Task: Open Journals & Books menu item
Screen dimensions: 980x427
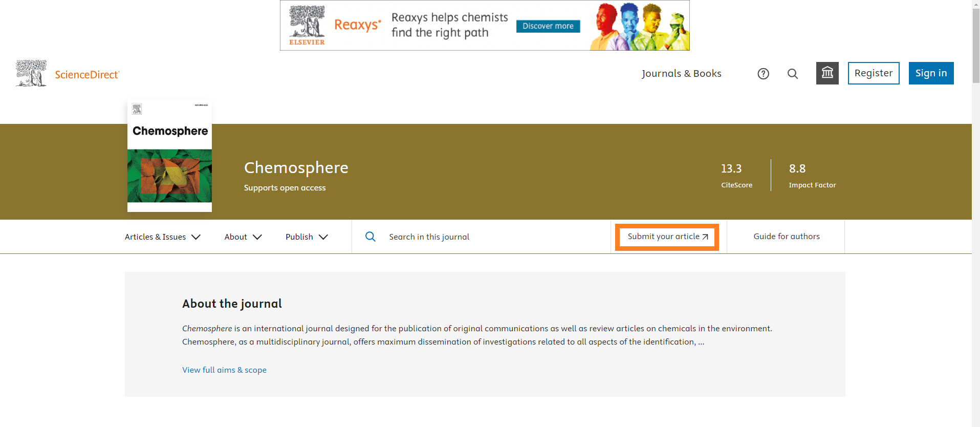Action: tap(681, 73)
